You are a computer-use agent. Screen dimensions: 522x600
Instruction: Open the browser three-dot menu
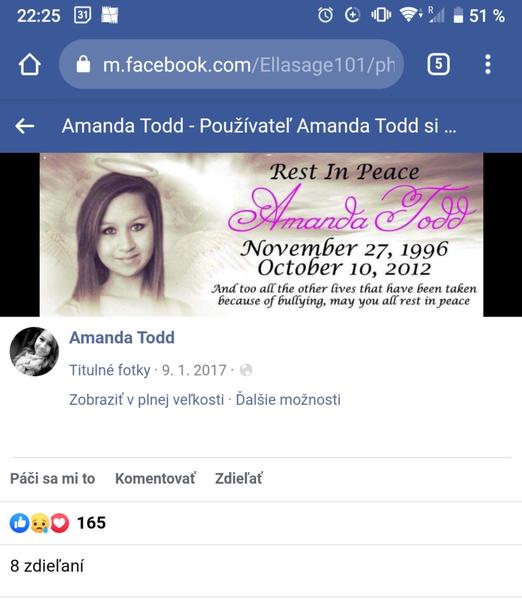(x=488, y=64)
